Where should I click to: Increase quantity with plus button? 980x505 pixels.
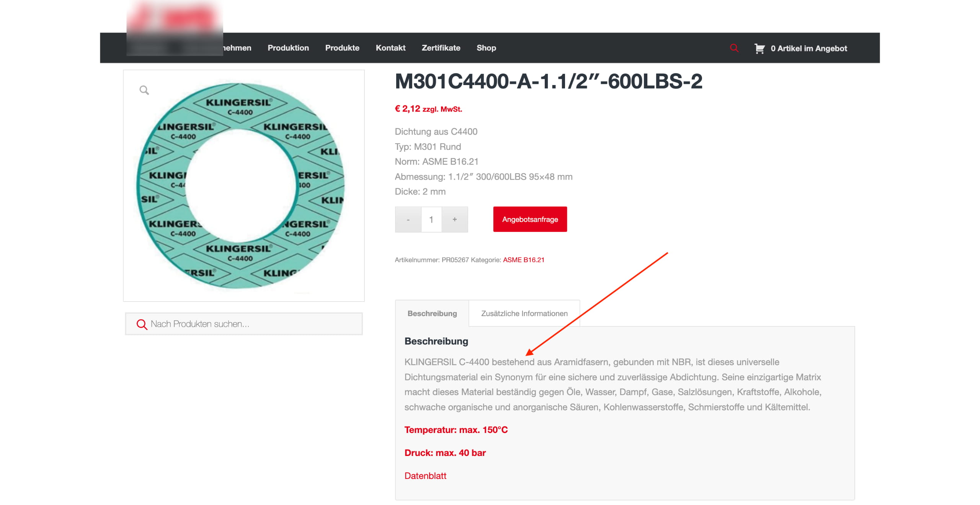pyautogui.click(x=455, y=220)
